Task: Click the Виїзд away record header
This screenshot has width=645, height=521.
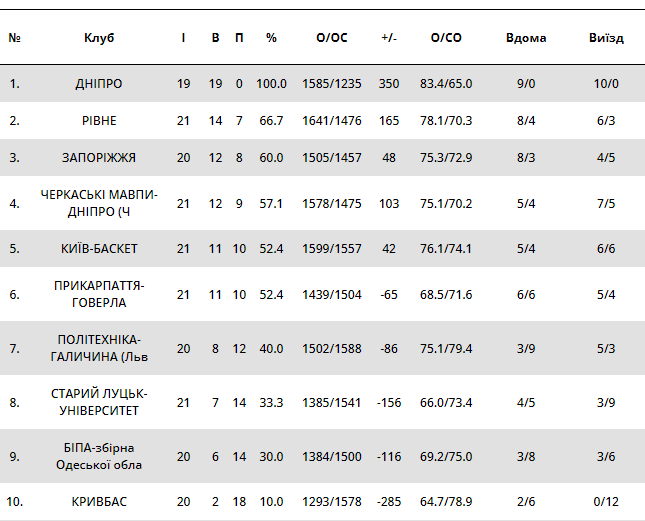Action: click(606, 38)
